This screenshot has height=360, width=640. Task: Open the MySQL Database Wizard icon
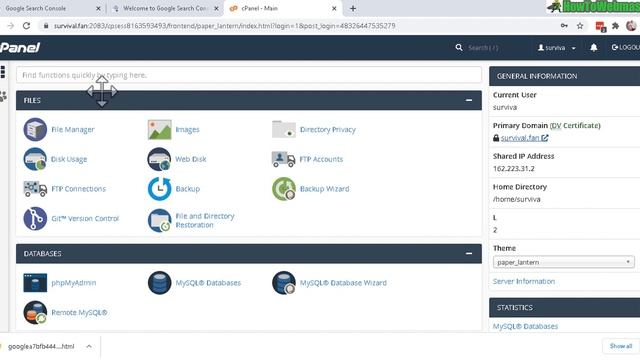(x=283, y=282)
